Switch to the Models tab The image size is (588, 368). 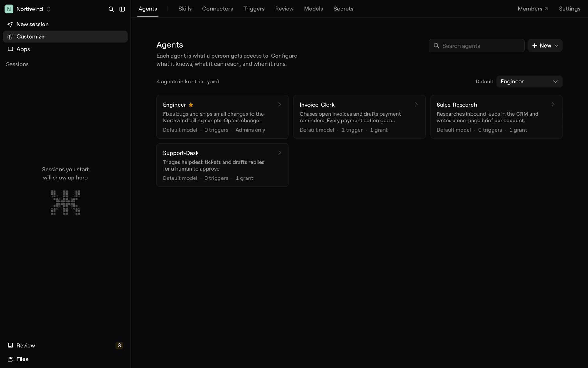313,9
